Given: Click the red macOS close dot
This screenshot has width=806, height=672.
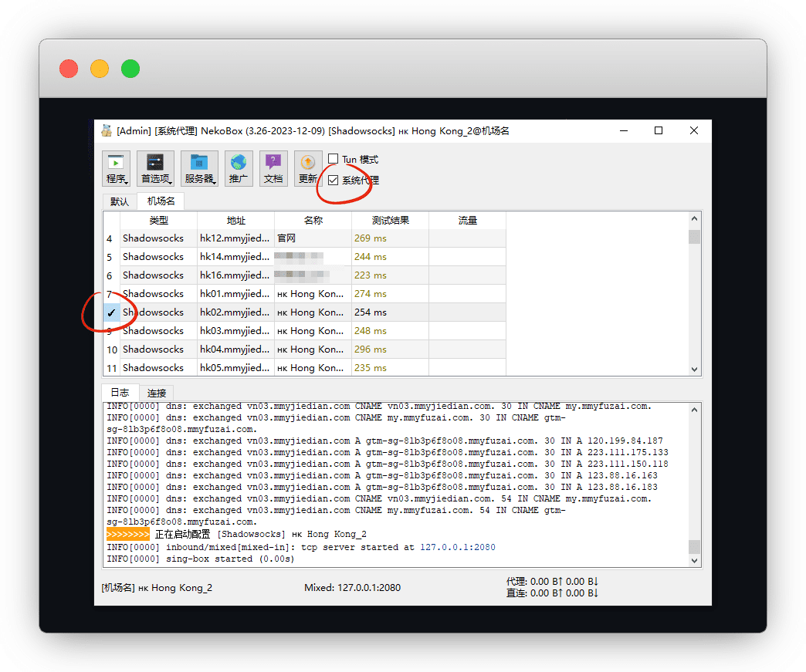Looking at the screenshot, I should click(x=69, y=69).
